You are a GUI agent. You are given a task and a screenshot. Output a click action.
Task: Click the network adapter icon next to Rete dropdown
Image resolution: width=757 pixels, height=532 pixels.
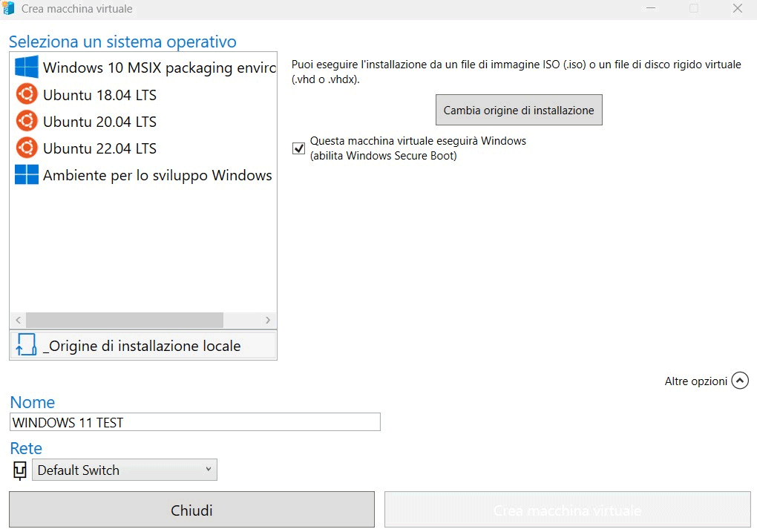[x=20, y=470]
